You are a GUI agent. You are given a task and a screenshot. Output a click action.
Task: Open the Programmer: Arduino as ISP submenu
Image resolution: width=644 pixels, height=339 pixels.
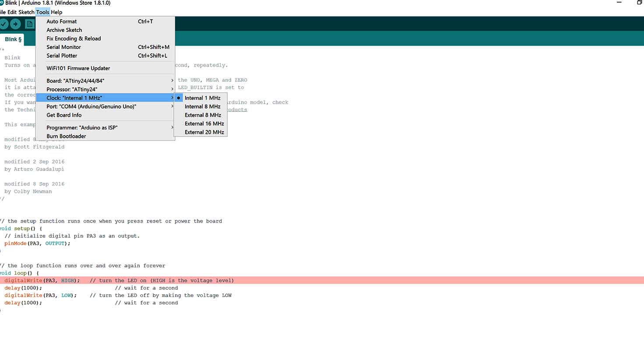point(105,128)
